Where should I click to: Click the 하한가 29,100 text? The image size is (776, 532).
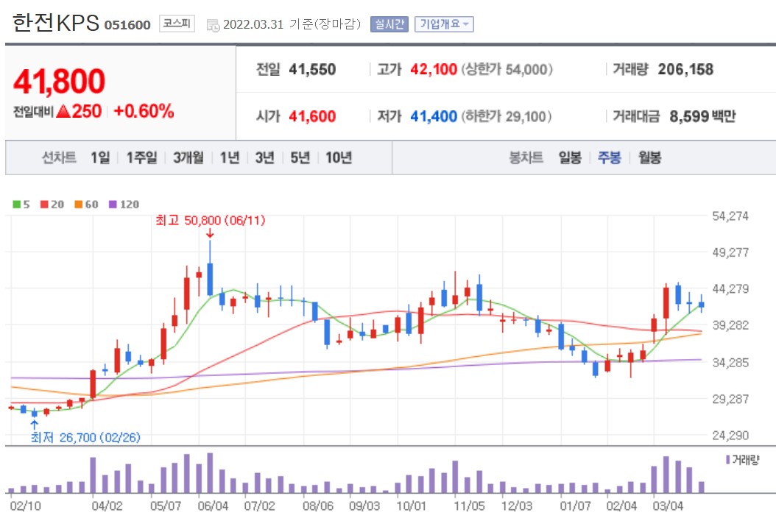(x=507, y=116)
